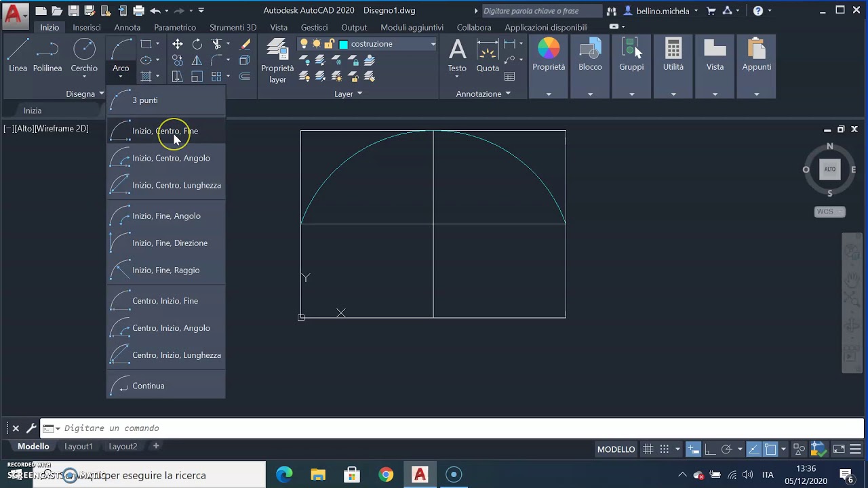Switch to the Layout1 tab

(x=79, y=447)
